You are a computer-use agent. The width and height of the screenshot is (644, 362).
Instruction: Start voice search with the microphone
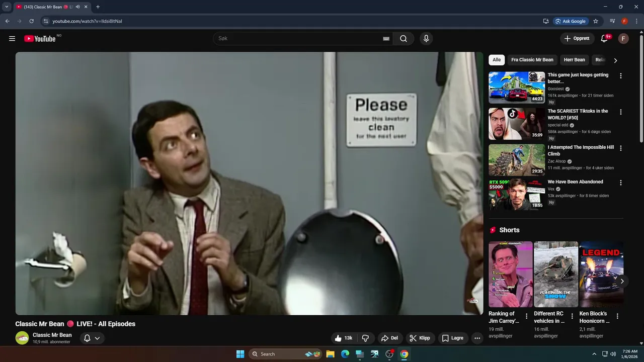pos(426,39)
